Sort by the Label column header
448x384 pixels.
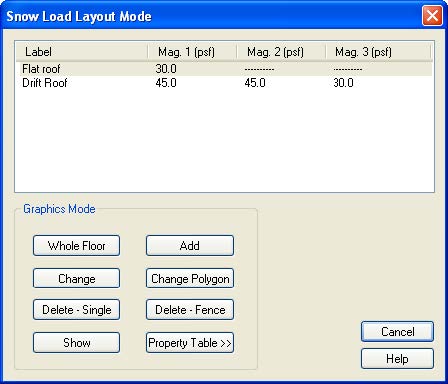(x=82, y=52)
